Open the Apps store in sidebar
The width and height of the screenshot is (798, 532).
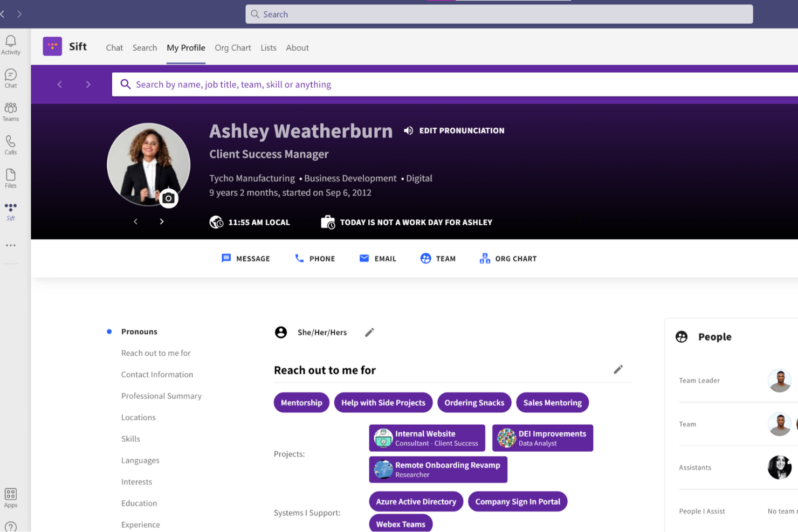click(x=10, y=498)
